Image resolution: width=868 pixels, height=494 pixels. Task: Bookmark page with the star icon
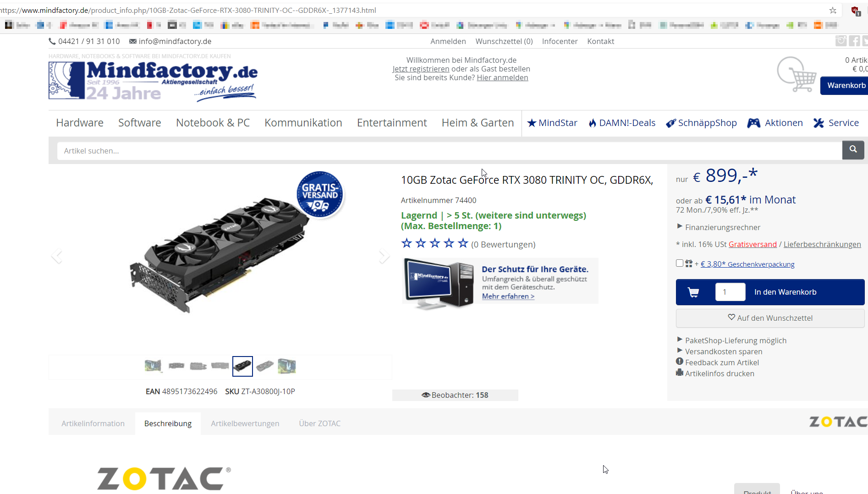point(833,10)
